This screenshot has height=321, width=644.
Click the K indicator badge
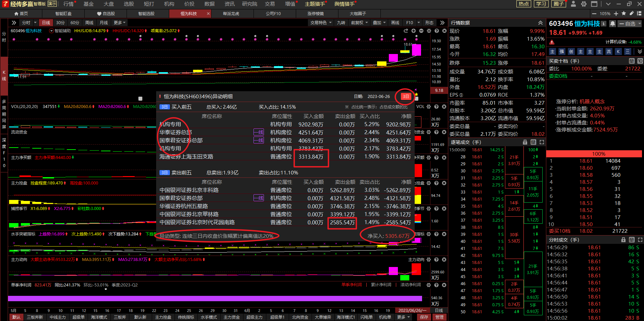(618, 52)
